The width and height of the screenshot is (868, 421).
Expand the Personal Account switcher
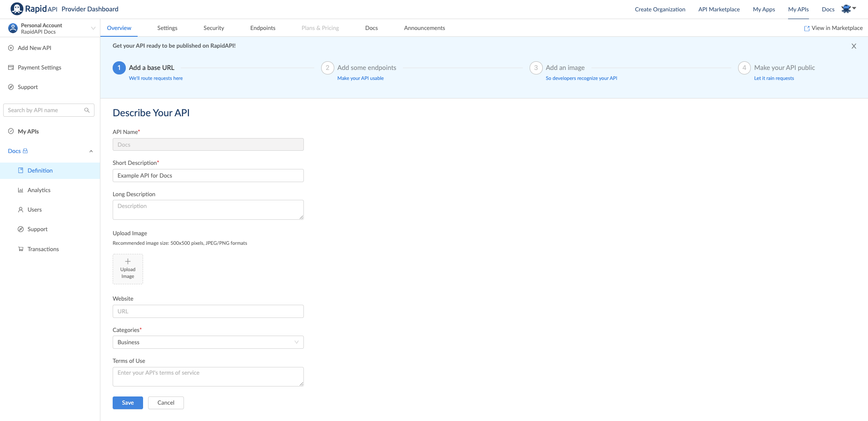(x=93, y=28)
